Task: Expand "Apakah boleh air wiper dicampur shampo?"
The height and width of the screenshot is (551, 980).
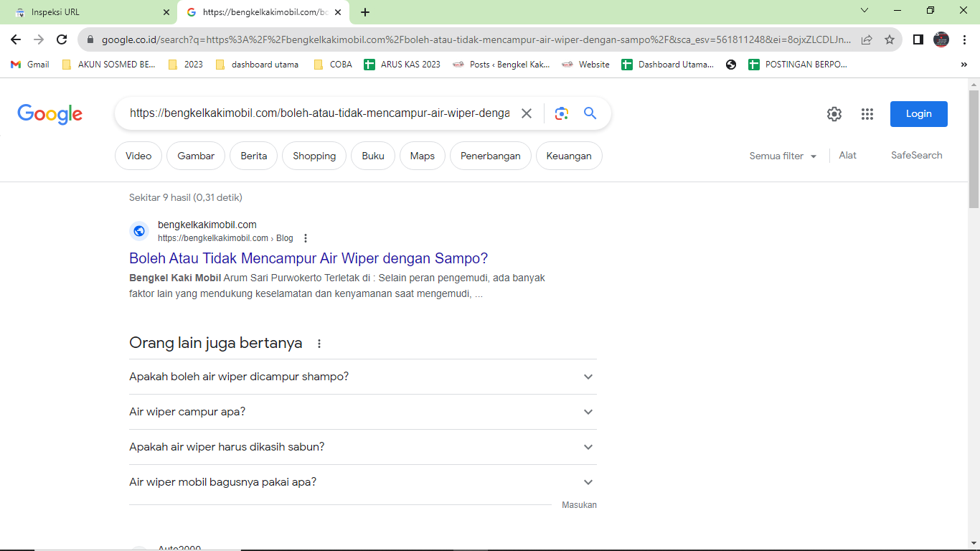Action: [x=362, y=377]
